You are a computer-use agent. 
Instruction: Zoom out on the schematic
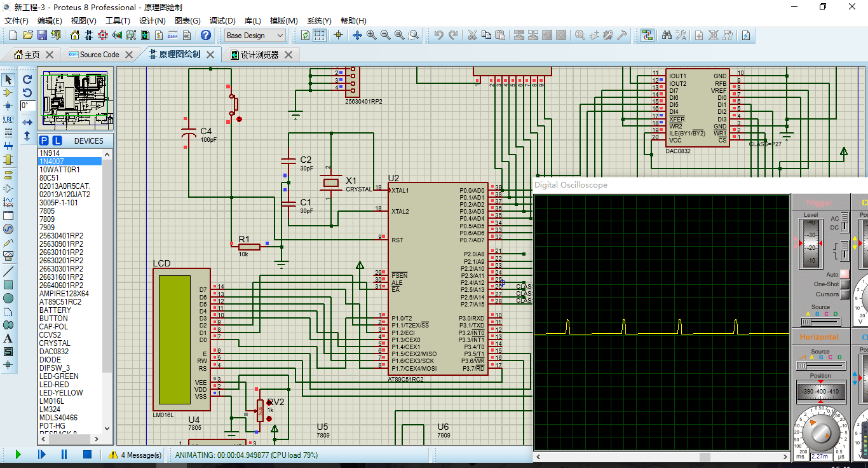pyautogui.click(x=385, y=36)
